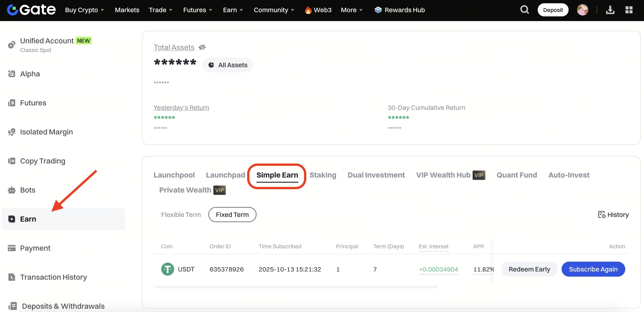Click the table horizontal scrollbar
The image size is (644, 312).
point(296,287)
